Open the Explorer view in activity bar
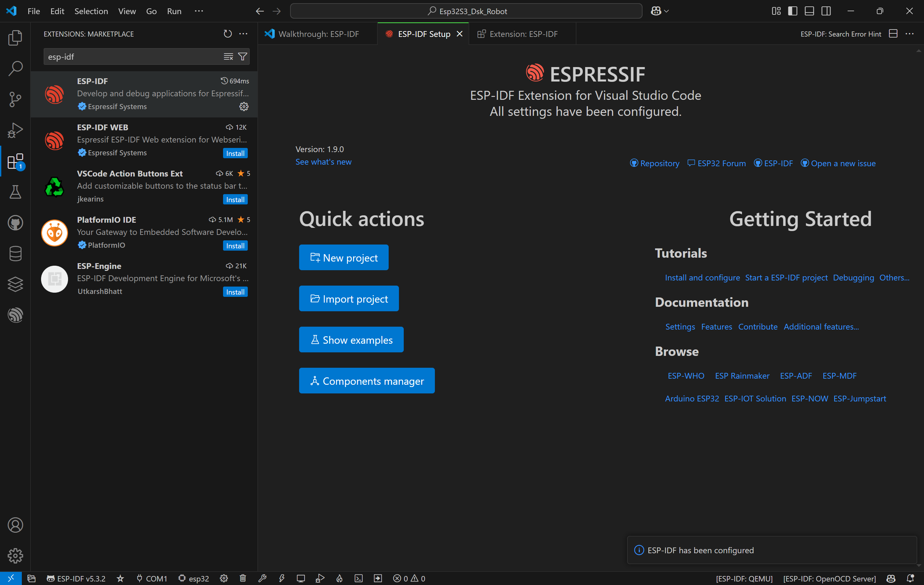This screenshot has width=924, height=585. pyautogui.click(x=15, y=38)
